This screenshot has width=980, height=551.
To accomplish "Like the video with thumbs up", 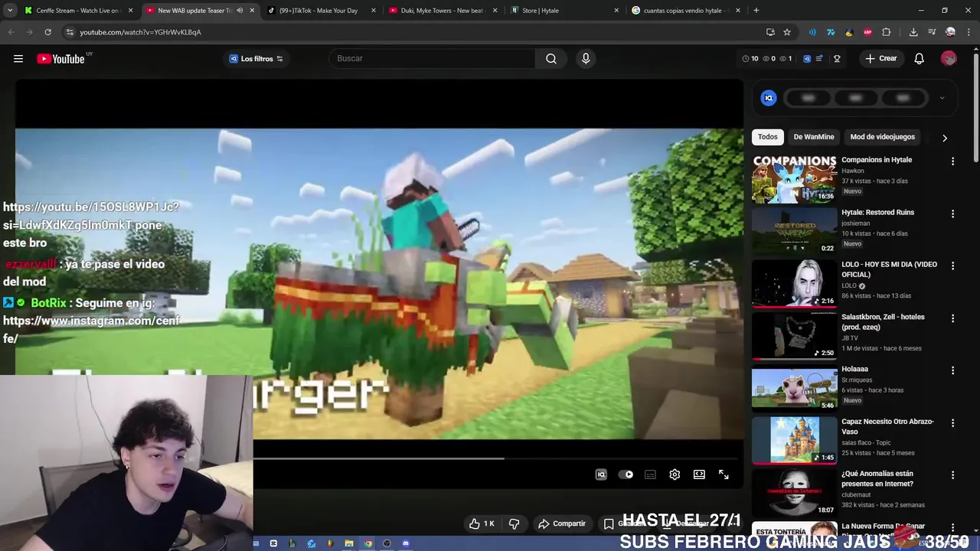I will pyautogui.click(x=482, y=523).
